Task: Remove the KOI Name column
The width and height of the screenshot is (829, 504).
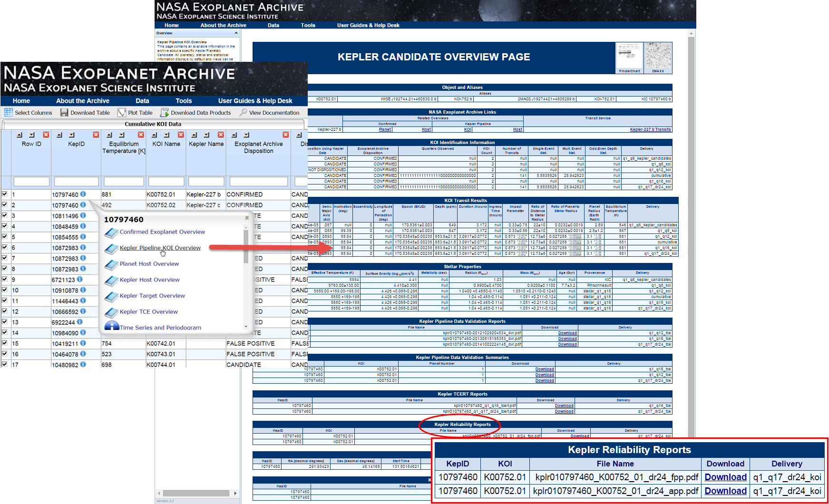Action: (181, 135)
